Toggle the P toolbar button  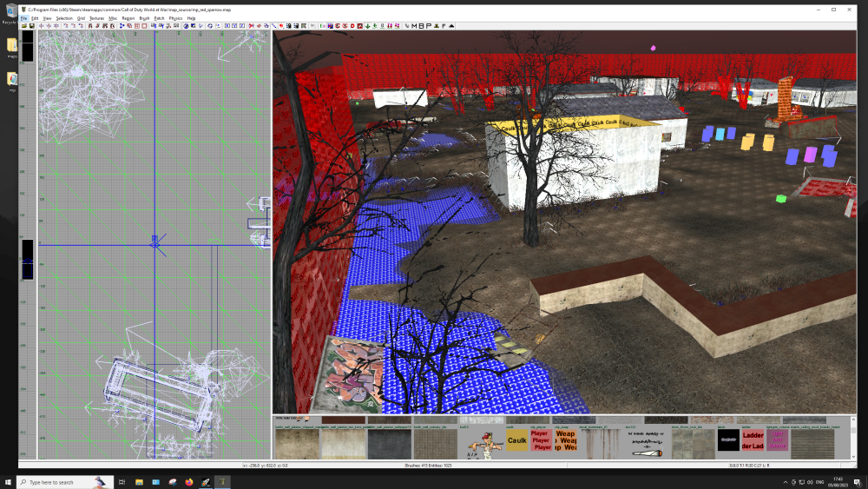pyautogui.click(x=429, y=25)
